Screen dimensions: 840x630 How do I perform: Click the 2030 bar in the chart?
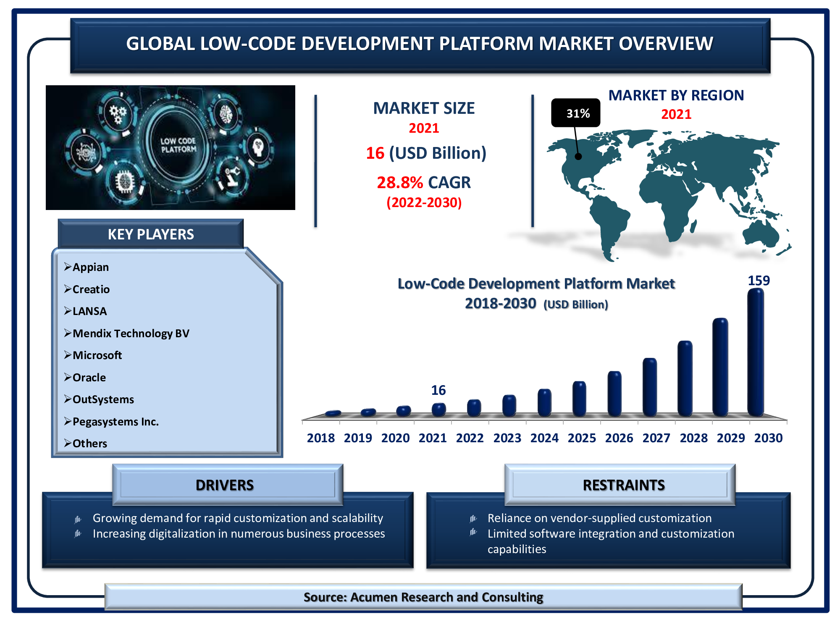point(756,352)
